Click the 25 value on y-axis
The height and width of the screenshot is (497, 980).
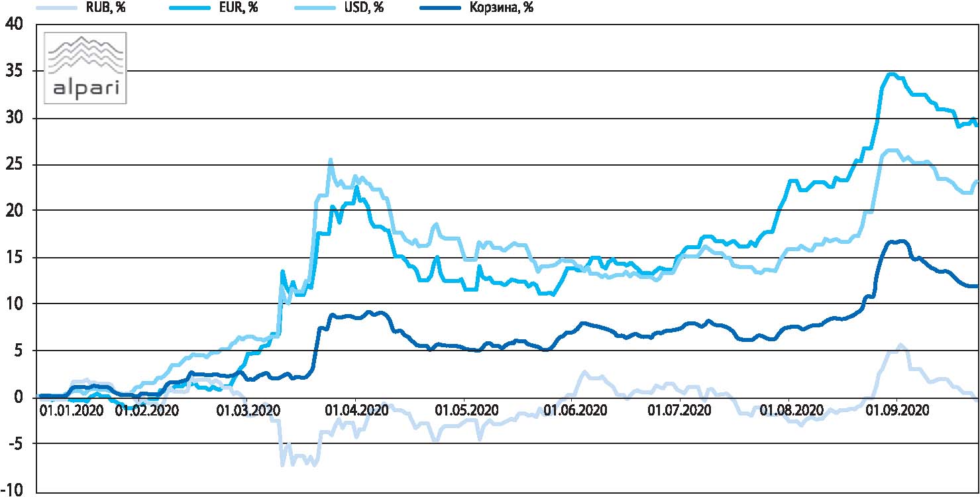click(13, 164)
